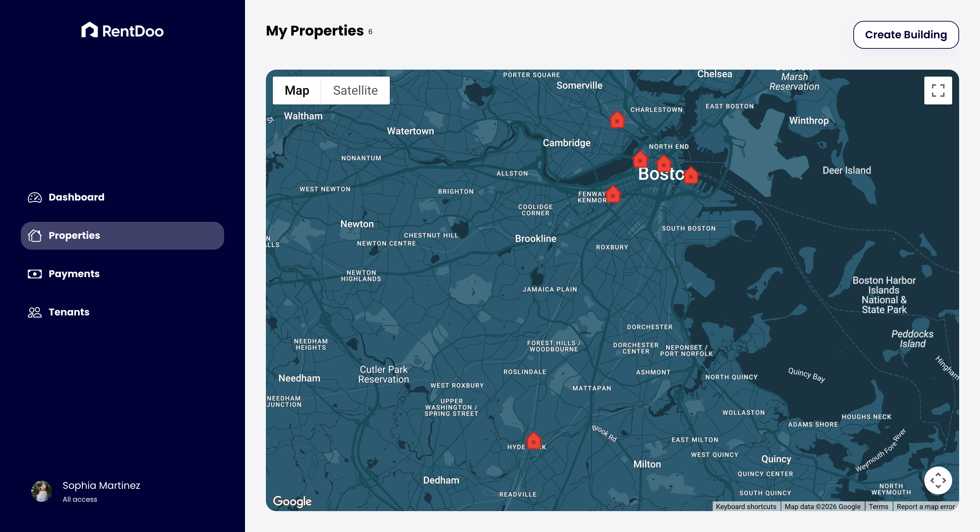Select the property marker below North End label
The image size is (980, 532).
click(x=664, y=163)
